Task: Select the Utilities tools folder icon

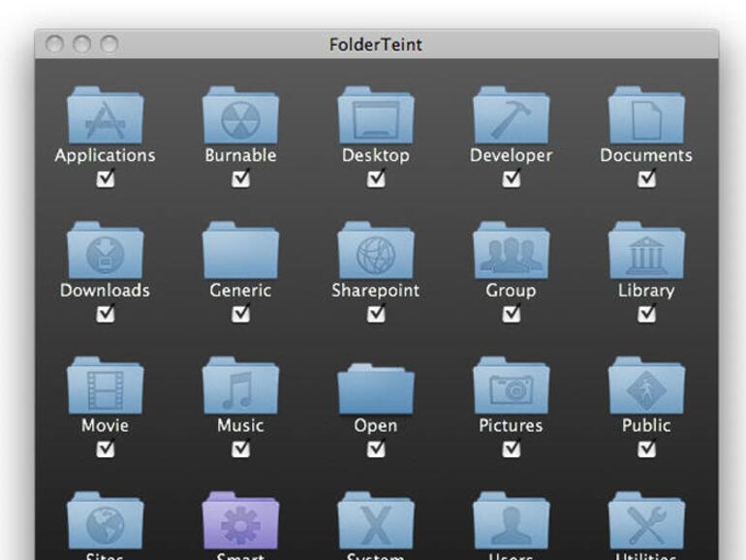Action: [x=646, y=520]
